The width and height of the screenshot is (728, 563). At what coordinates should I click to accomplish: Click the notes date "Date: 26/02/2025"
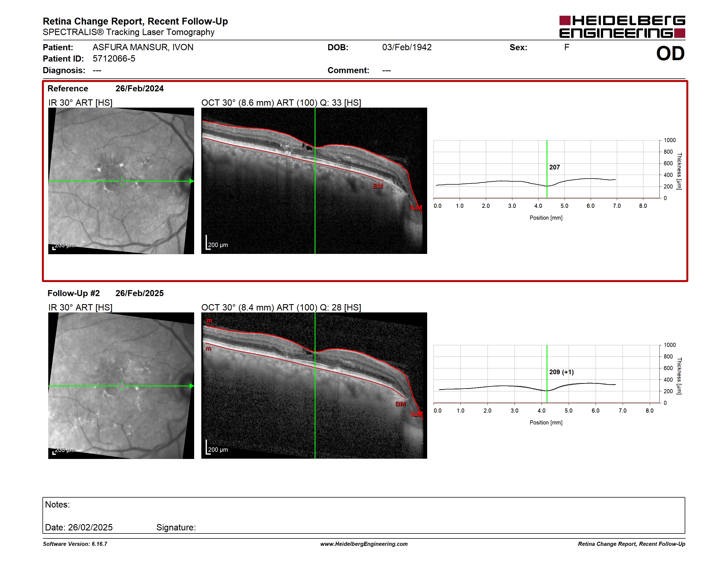(79, 527)
